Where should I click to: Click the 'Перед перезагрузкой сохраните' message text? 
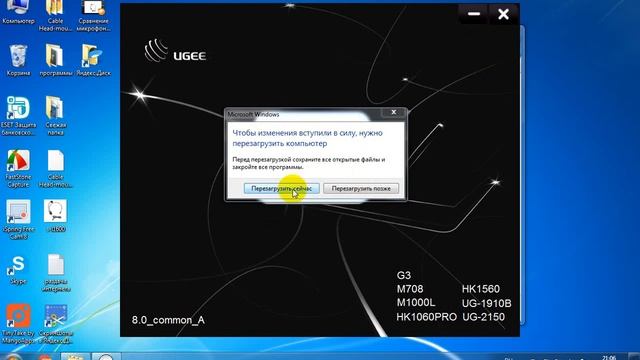click(x=309, y=163)
